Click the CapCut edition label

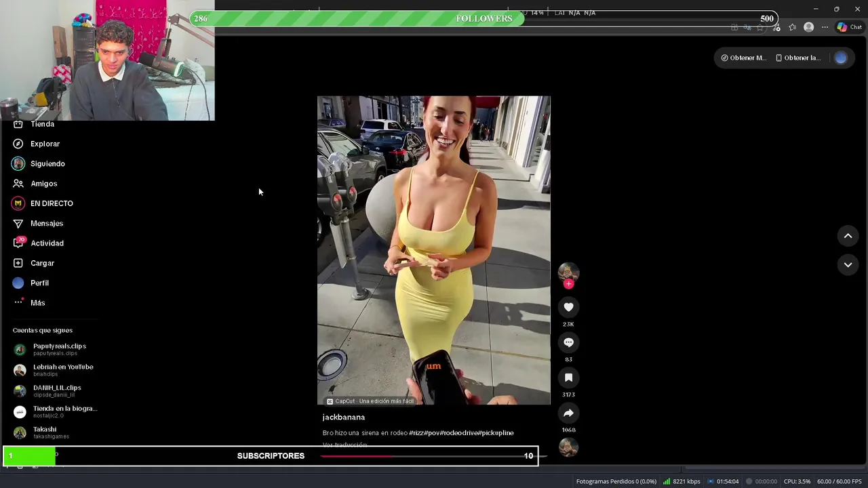370,401
